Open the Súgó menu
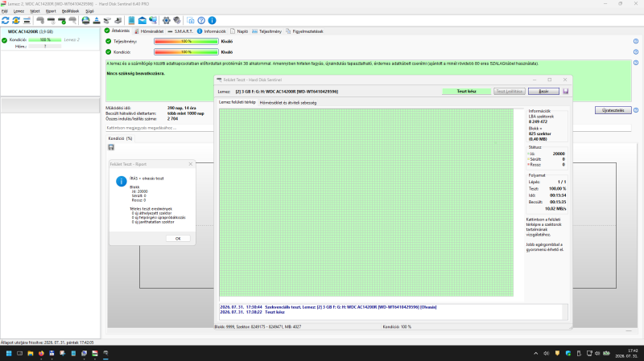Viewport: 644px width, 361px height. (89, 11)
